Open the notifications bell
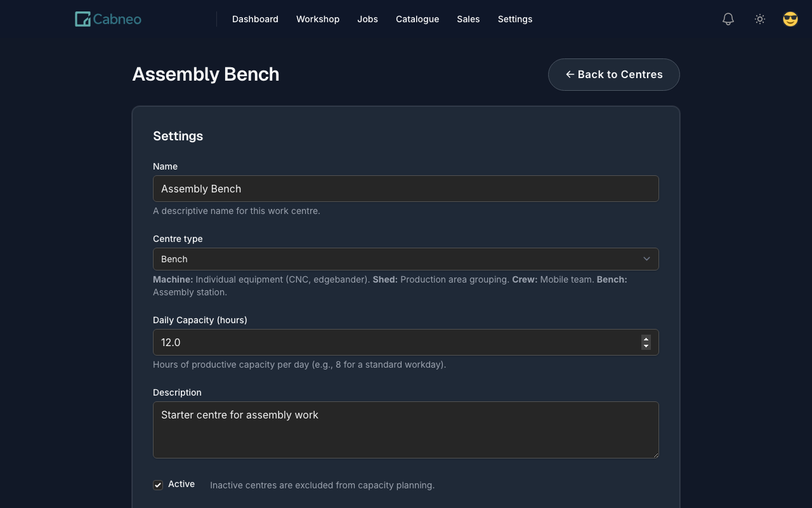This screenshot has height=508, width=812. click(728, 19)
